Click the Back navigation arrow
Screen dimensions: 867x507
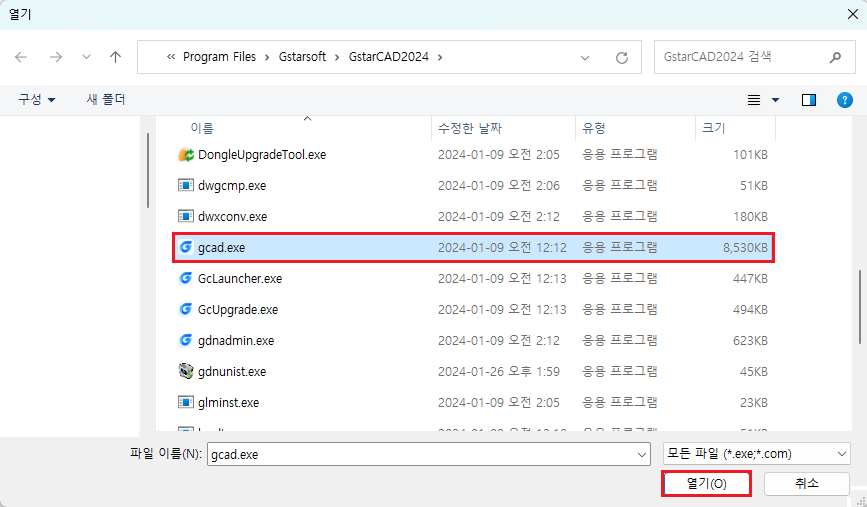point(21,57)
